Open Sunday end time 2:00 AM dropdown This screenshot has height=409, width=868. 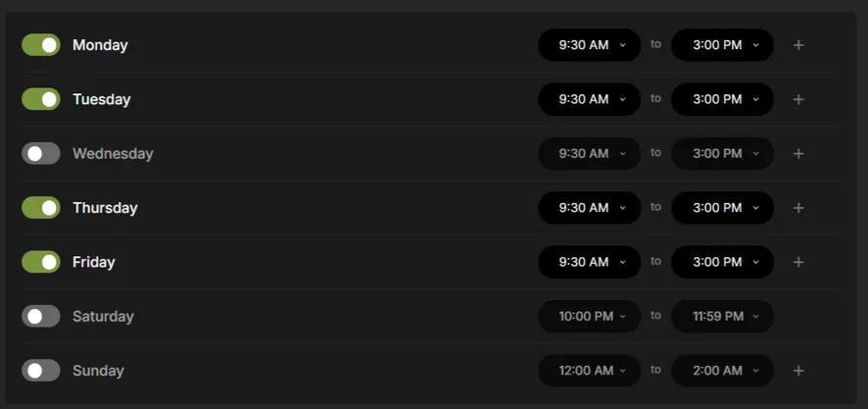723,371
